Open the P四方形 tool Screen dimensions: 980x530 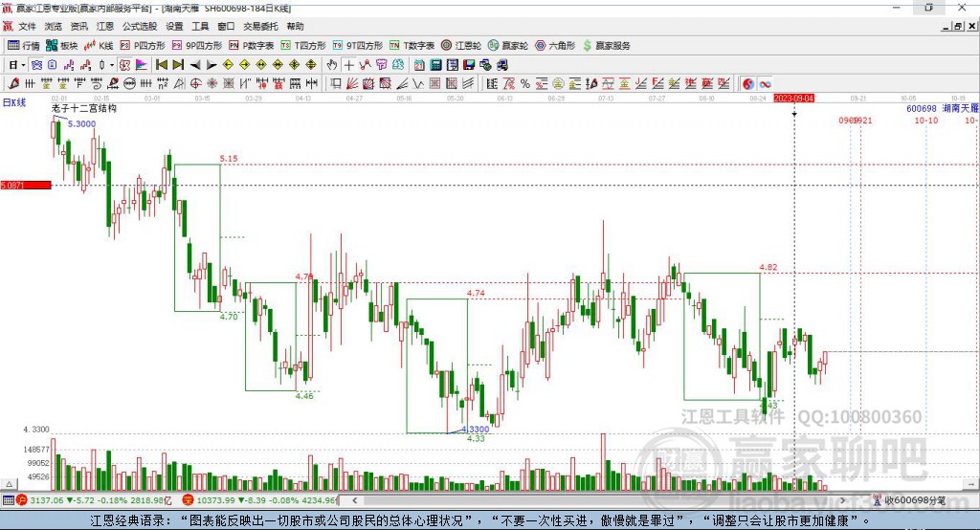143,45
